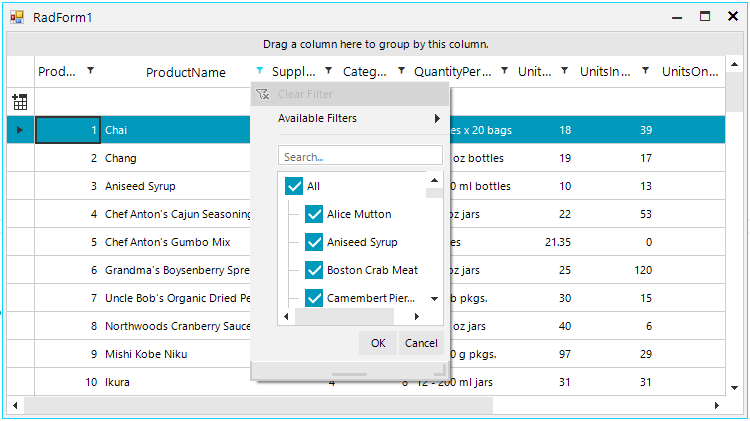This screenshot has width=750, height=421.
Task: Uncheck the Boston Crab Meat checkbox
Action: click(x=314, y=270)
